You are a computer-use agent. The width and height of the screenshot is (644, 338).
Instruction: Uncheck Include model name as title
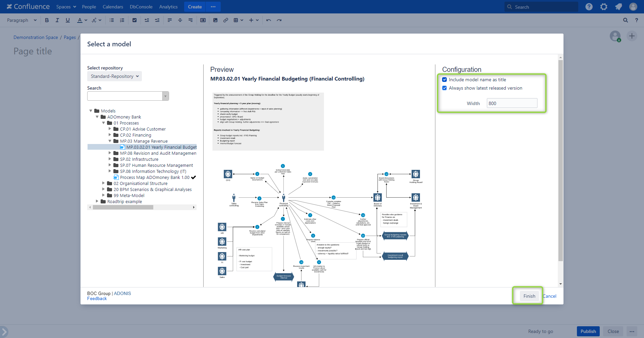pos(444,80)
